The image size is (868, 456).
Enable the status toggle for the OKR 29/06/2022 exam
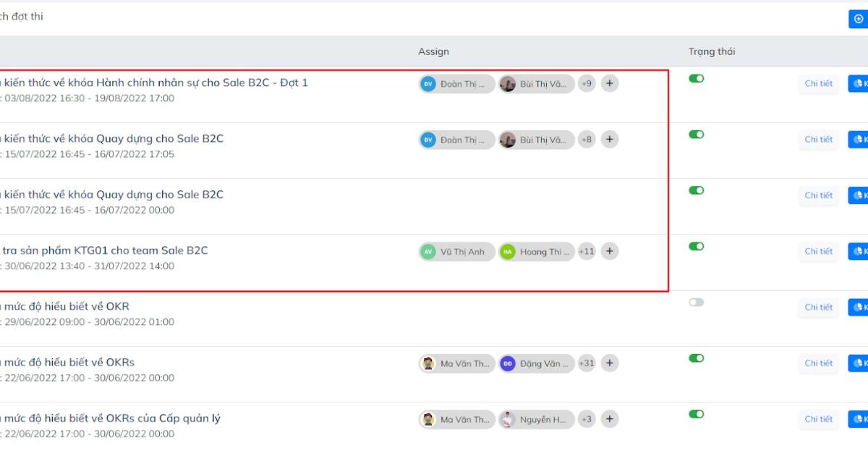tap(696, 302)
